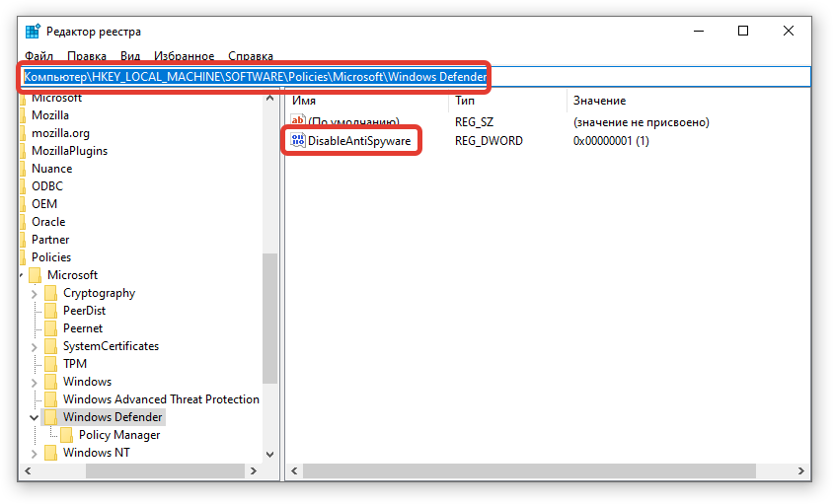This screenshot has width=833, height=504.
Task: Click the 0x00000001 (1) value cell
Action: point(611,141)
